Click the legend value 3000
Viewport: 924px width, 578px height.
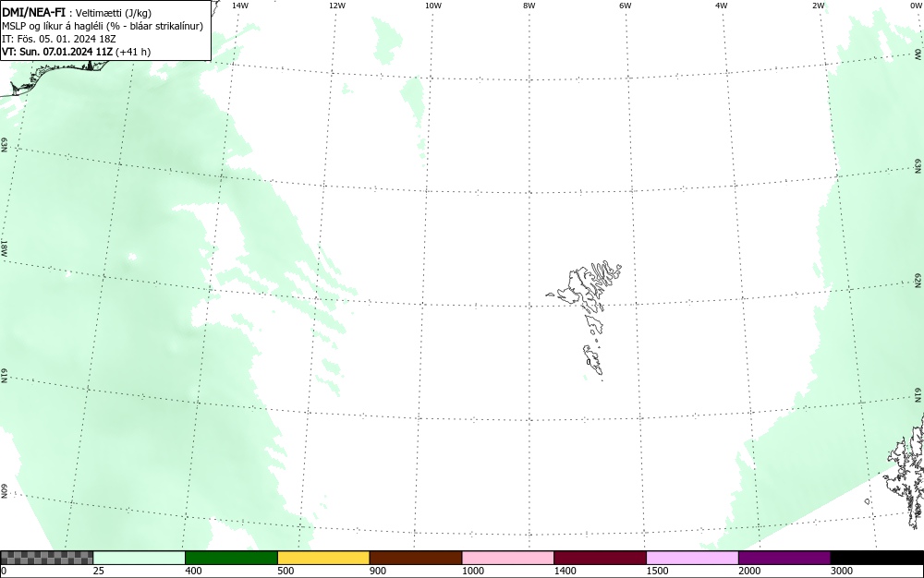pos(842,571)
